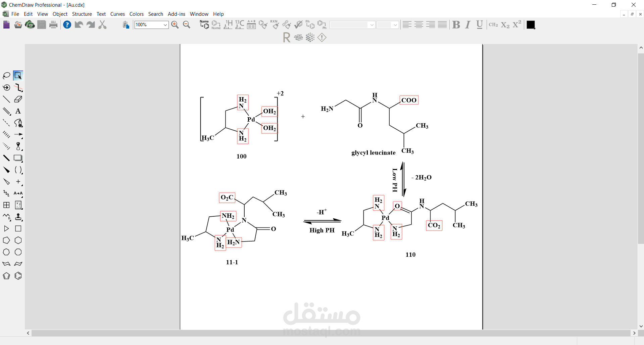
Task: Click the Open file icon
Action: click(x=18, y=25)
